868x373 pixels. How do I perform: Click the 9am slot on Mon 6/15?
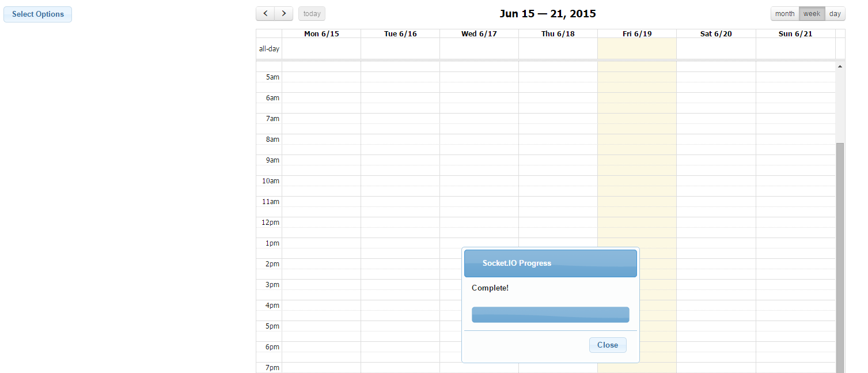[321, 160]
